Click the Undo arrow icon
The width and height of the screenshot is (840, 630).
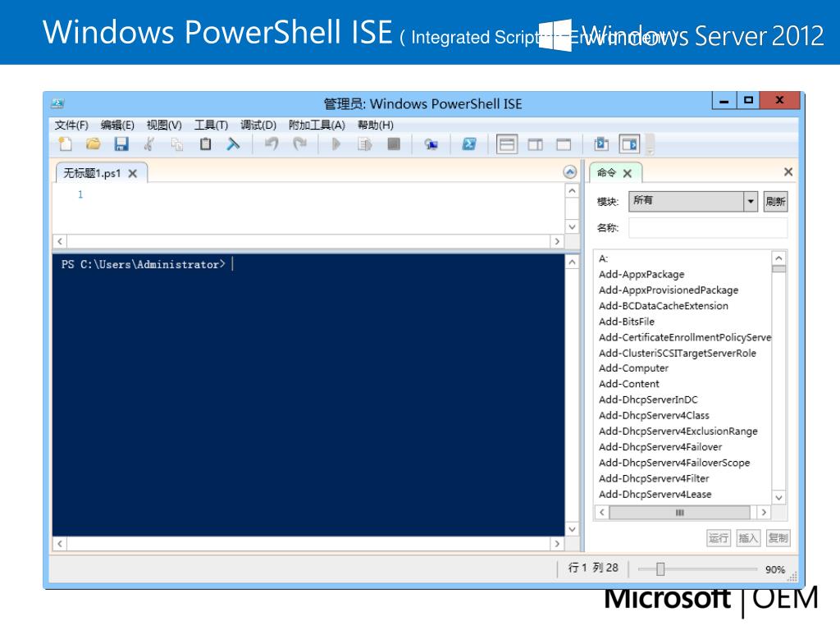[272, 144]
